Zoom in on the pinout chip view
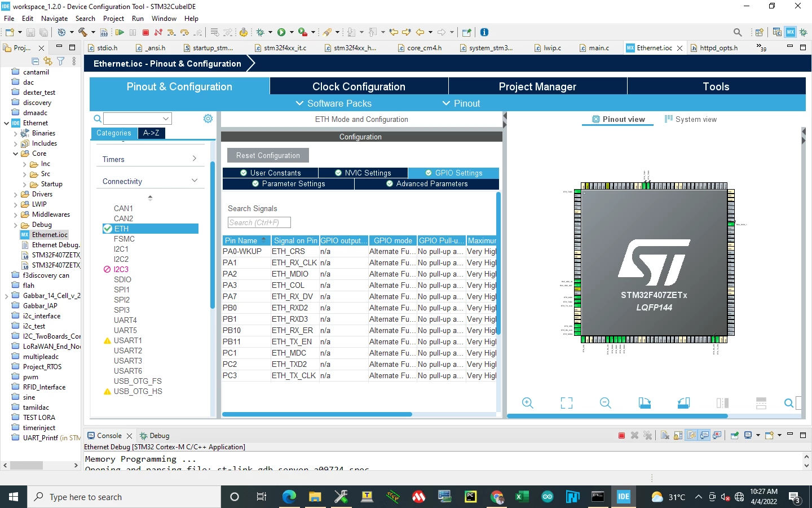This screenshot has height=508, width=812. [x=528, y=403]
